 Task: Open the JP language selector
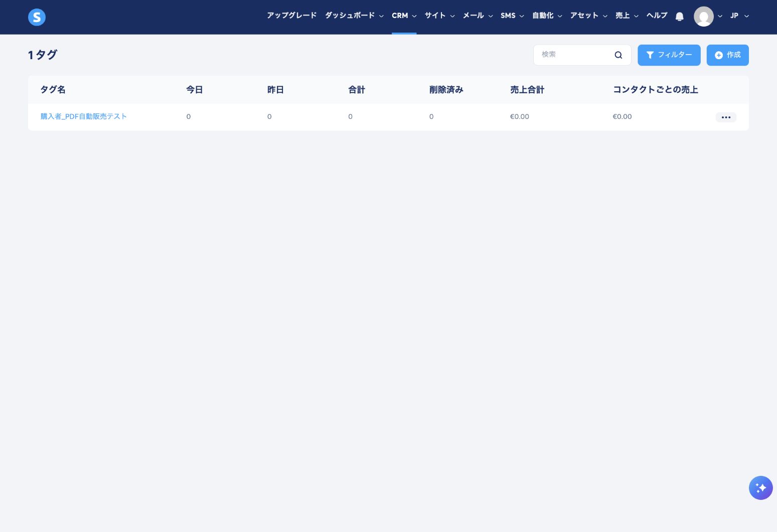[739, 16]
